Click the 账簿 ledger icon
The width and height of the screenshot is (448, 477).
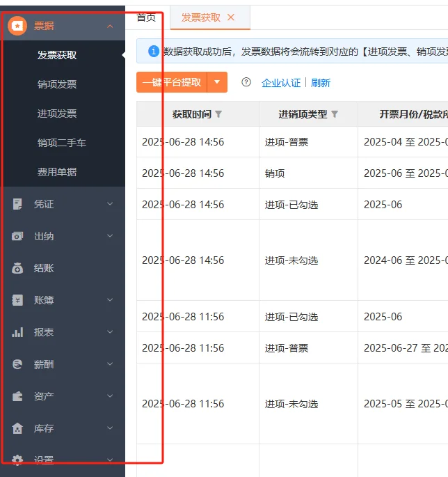(17, 300)
